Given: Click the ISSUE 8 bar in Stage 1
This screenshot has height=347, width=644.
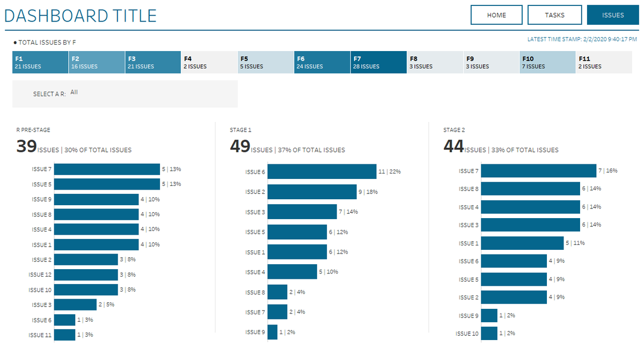Looking at the screenshot, I should point(277,292).
